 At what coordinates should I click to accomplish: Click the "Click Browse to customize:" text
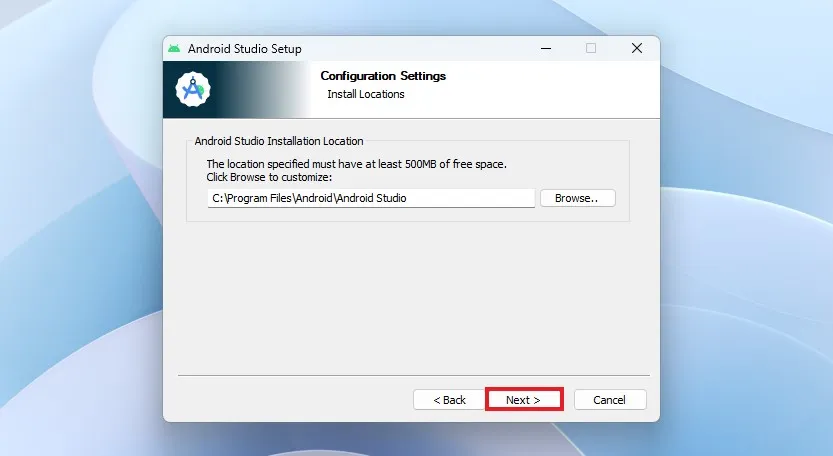point(269,177)
